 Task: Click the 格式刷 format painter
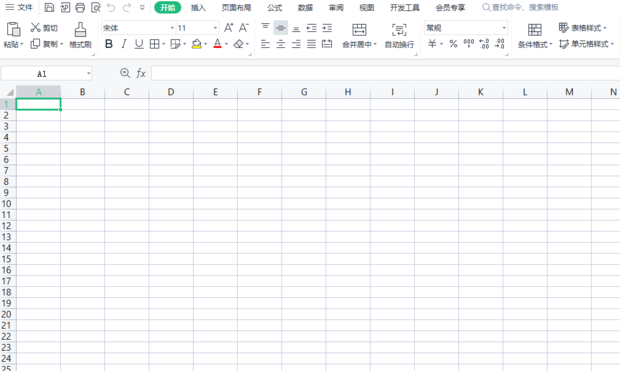80,35
